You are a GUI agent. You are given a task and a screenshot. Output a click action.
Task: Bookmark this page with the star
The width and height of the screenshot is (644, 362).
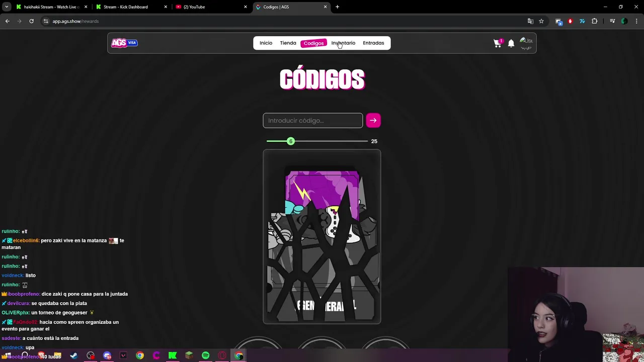click(x=541, y=21)
